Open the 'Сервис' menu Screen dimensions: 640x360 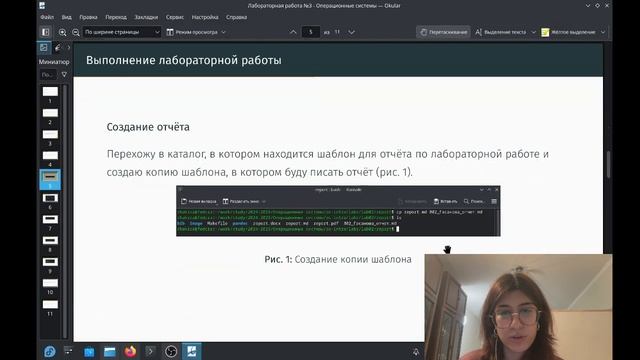pyautogui.click(x=175, y=17)
